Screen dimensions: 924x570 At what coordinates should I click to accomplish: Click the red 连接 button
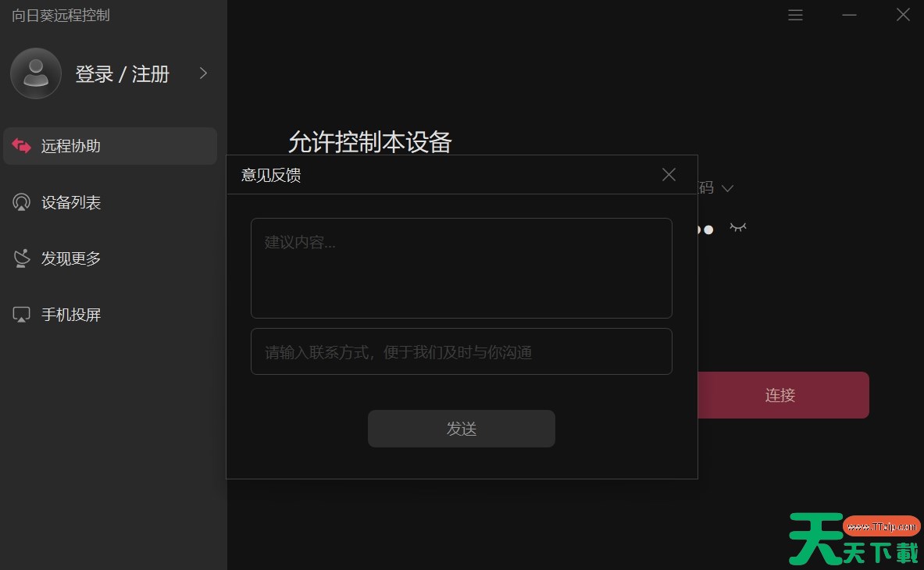(x=781, y=395)
